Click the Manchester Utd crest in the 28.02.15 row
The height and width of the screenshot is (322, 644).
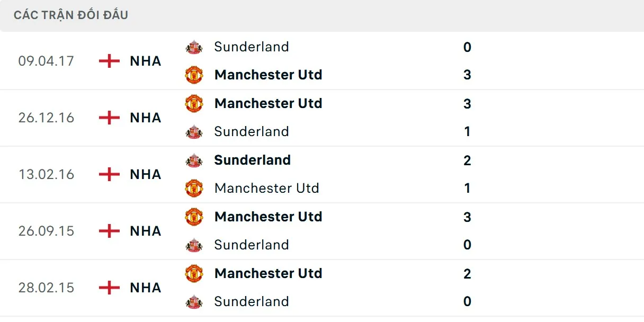click(x=194, y=273)
